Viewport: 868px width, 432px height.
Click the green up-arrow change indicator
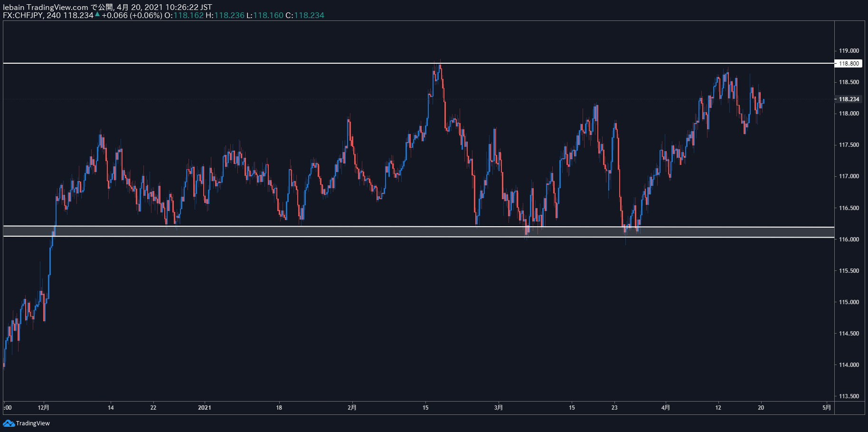click(x=97, y=15)
